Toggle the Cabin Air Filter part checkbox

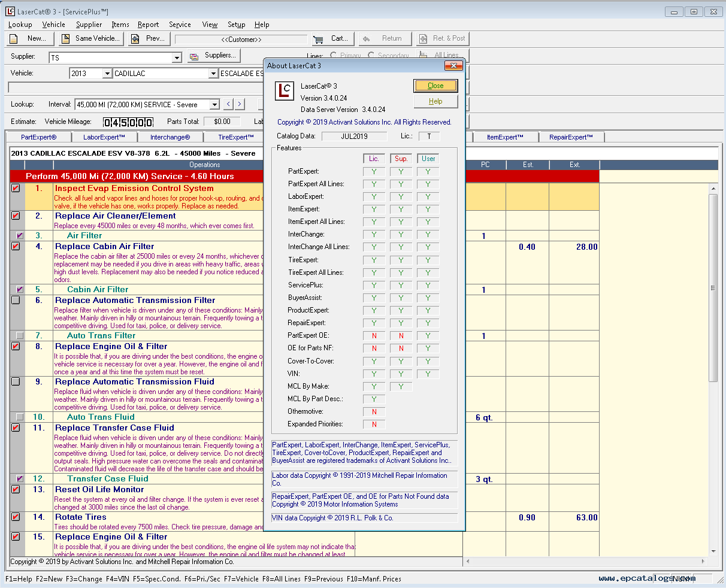[20, 289]
